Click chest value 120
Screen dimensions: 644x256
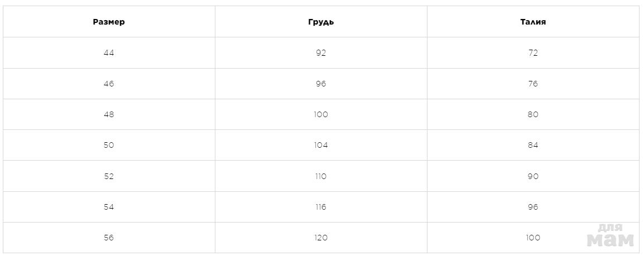pyautogui.click(x=321, y=238)
